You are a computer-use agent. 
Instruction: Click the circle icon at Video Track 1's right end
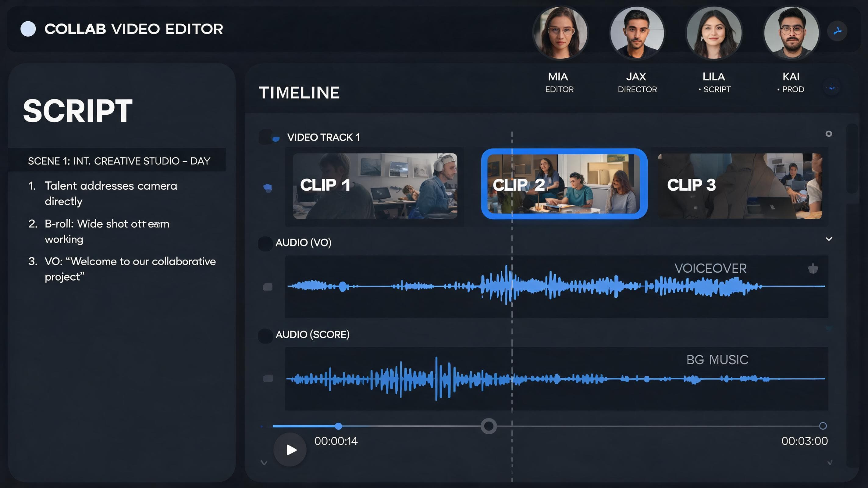coord(829,134)
